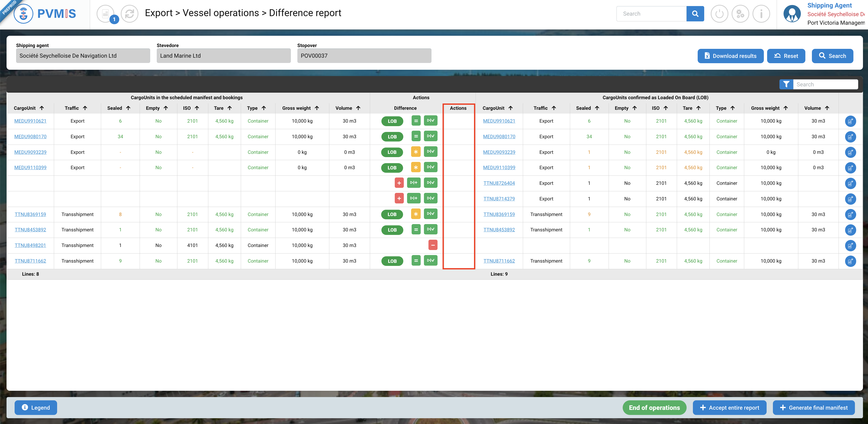The image size is (868, 424).
Task: Click the refresh arrows icon in header
Action: (129, 14)
